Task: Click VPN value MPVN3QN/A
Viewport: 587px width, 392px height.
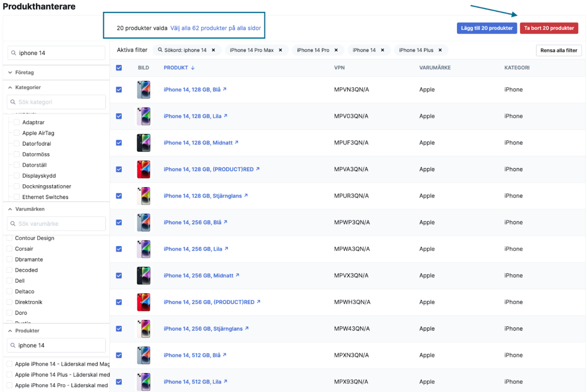Action: pyautogui.click(x=351, y=90)
